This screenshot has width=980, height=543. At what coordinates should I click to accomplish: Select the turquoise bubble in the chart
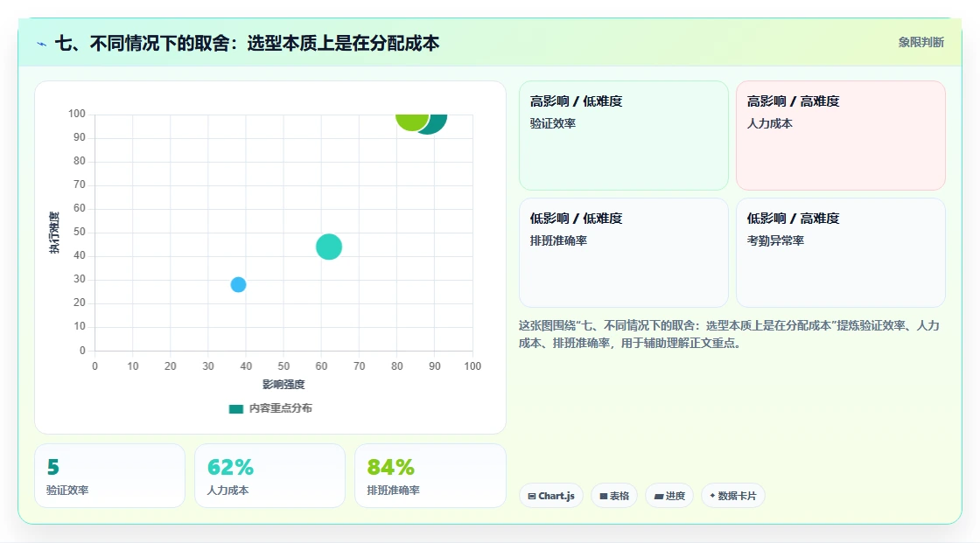(329, 247)
